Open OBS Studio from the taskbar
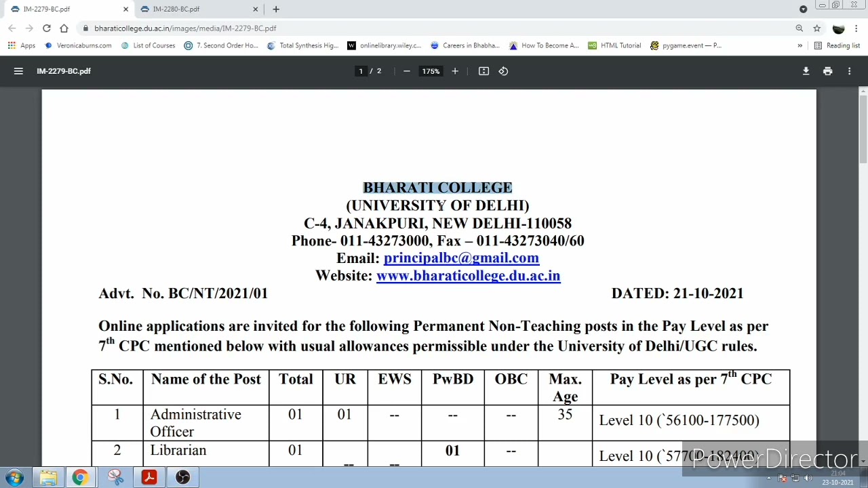This screenshot has height=488, width=868. 182,477
